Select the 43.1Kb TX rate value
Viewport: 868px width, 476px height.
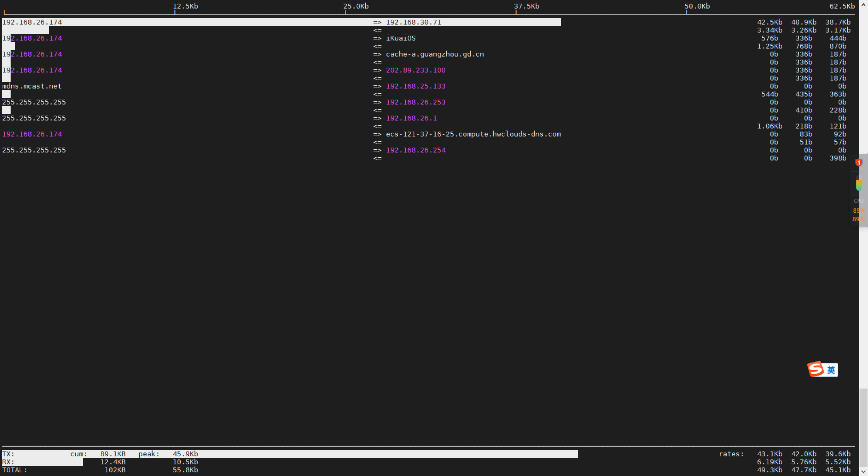pos(770,454)
